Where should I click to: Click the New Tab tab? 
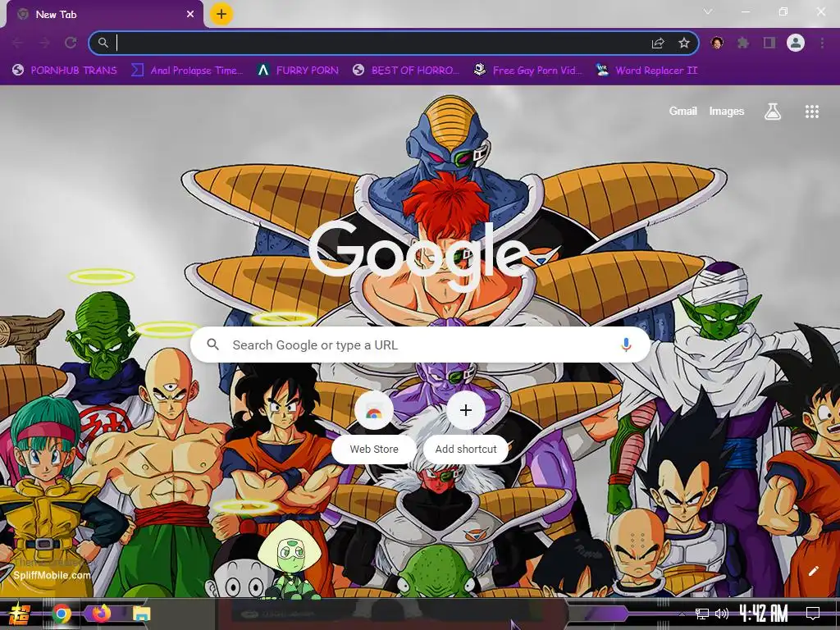pyautogui.click(x=104, y=14)
